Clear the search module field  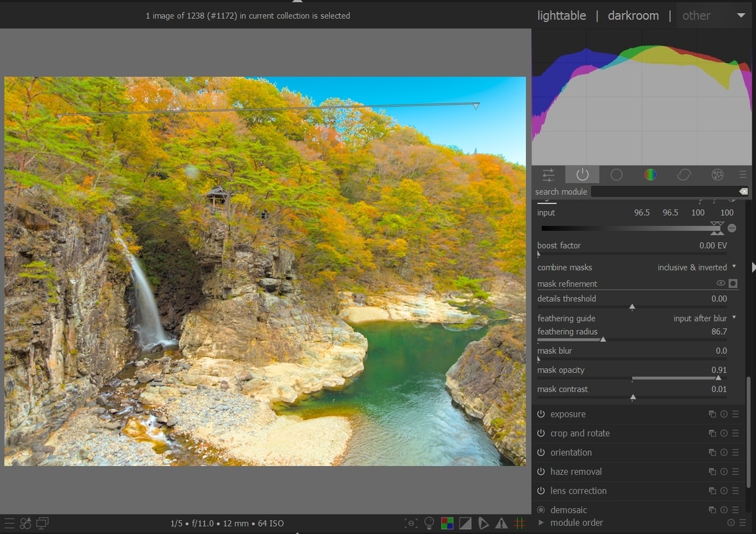point(743,192)
